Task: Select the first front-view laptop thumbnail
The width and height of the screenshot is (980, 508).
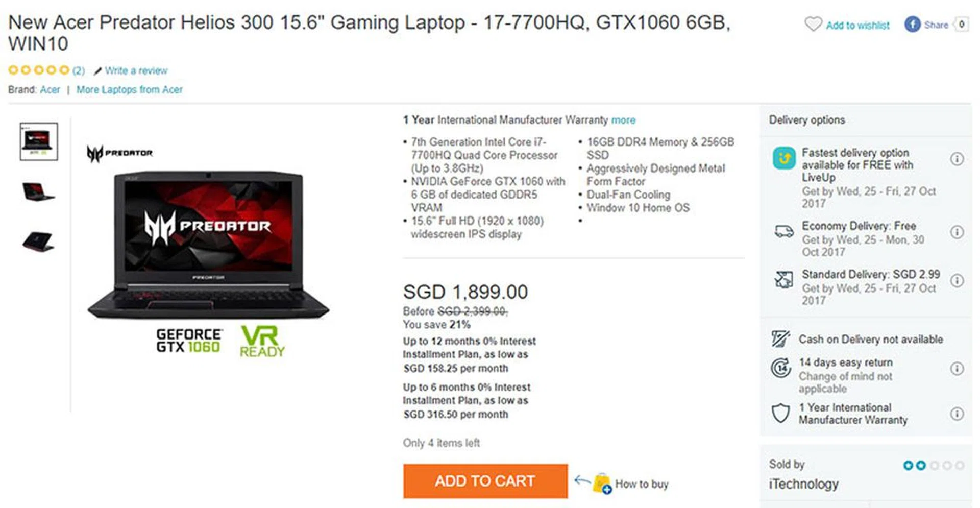Action: [x=39, y=141]
